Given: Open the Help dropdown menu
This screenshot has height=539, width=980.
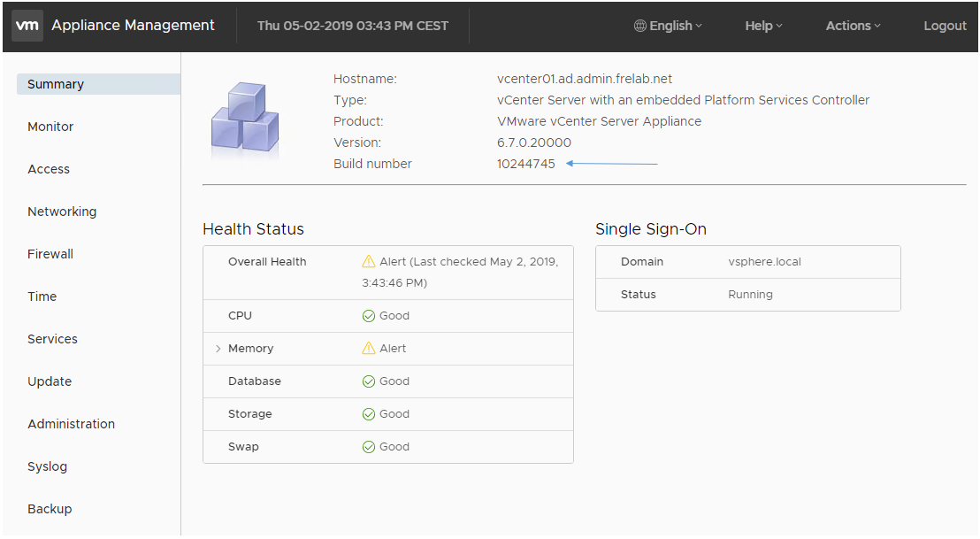Looking at the screenshot, I should coord(762,26).
